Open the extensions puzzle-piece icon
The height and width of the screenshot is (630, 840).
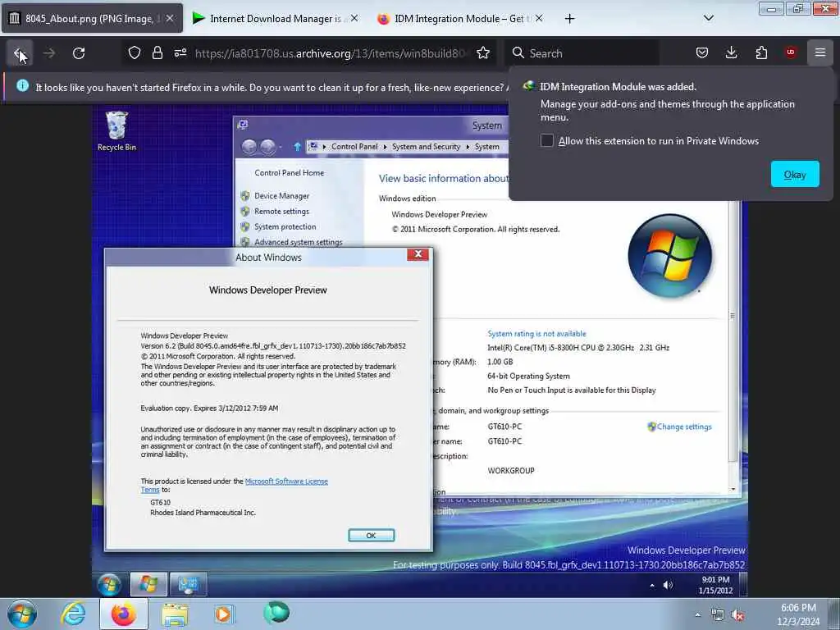[761, 52]
